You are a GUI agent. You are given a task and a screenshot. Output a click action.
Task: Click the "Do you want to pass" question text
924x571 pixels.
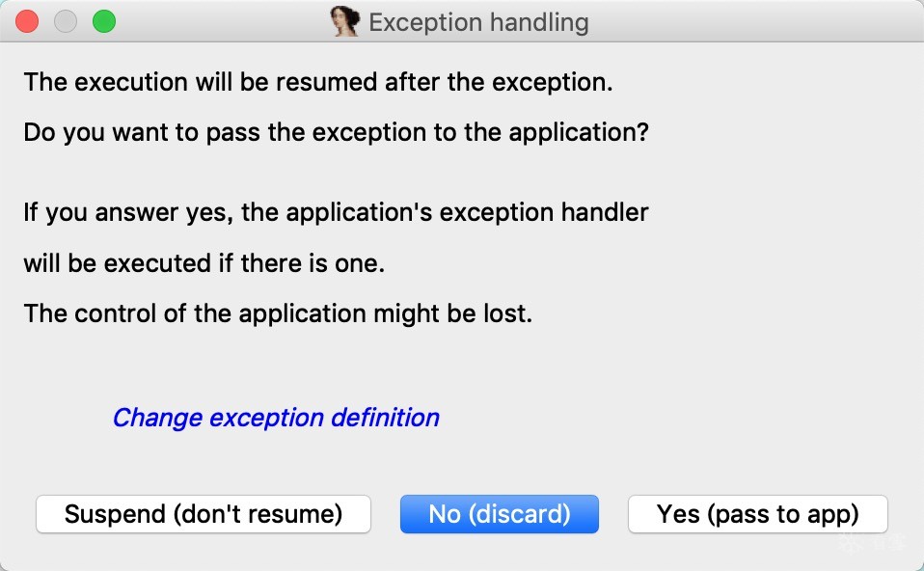coord(336,132)
